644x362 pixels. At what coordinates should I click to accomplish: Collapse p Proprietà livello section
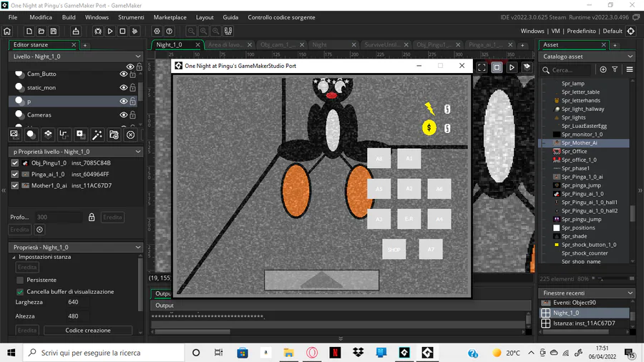[138, 152]
